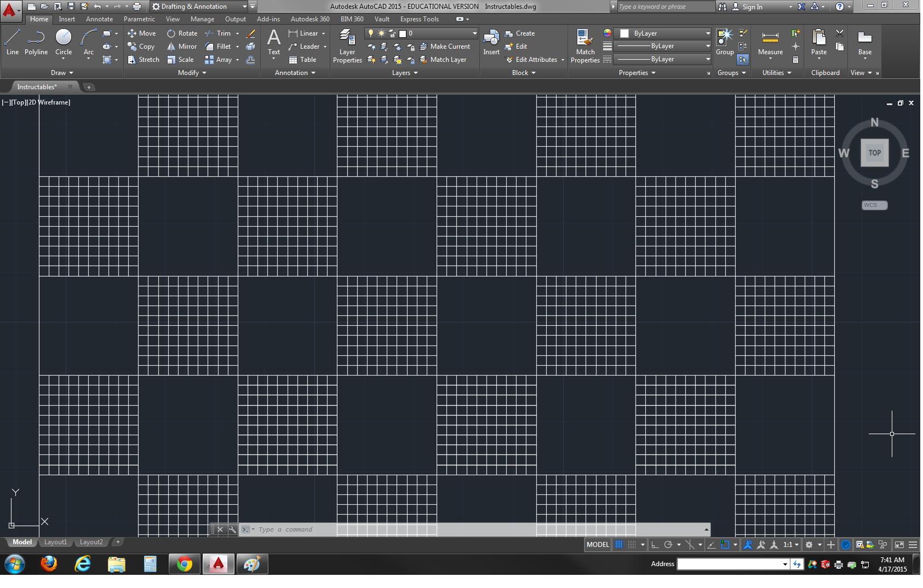This screenshot has width=923, height=588.
Task: Toggle drawing grid display in status bar
Action: coord(619,545)
